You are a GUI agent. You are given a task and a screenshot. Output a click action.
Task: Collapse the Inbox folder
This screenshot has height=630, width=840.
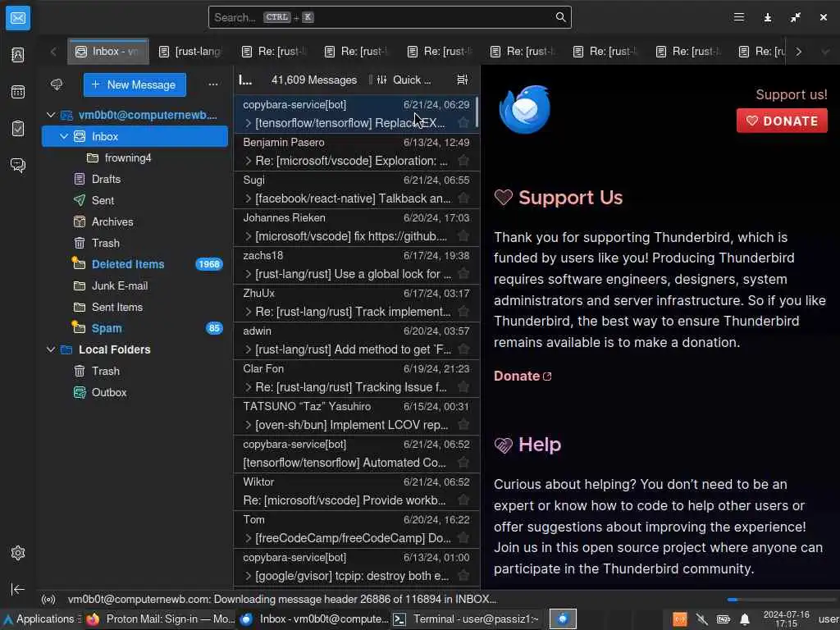coord(64,136)
